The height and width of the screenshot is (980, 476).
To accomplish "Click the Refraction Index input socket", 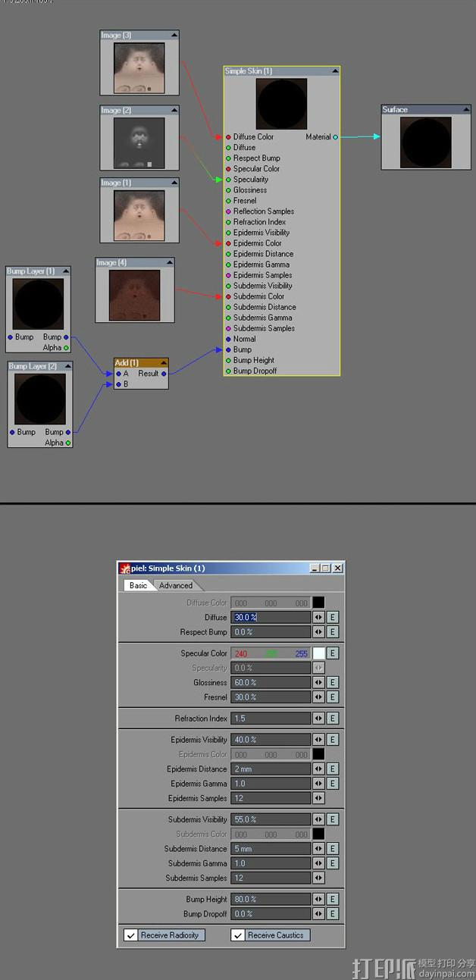I will 228,222.
